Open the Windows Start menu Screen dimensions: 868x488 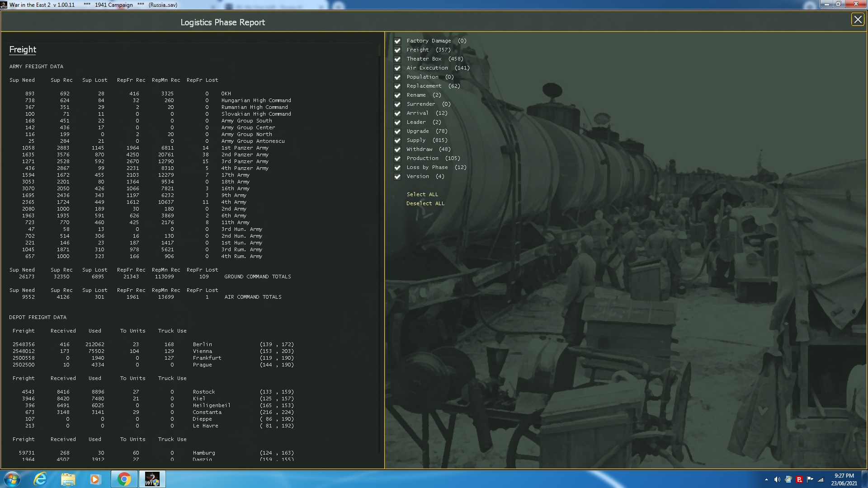click(12, 479)
